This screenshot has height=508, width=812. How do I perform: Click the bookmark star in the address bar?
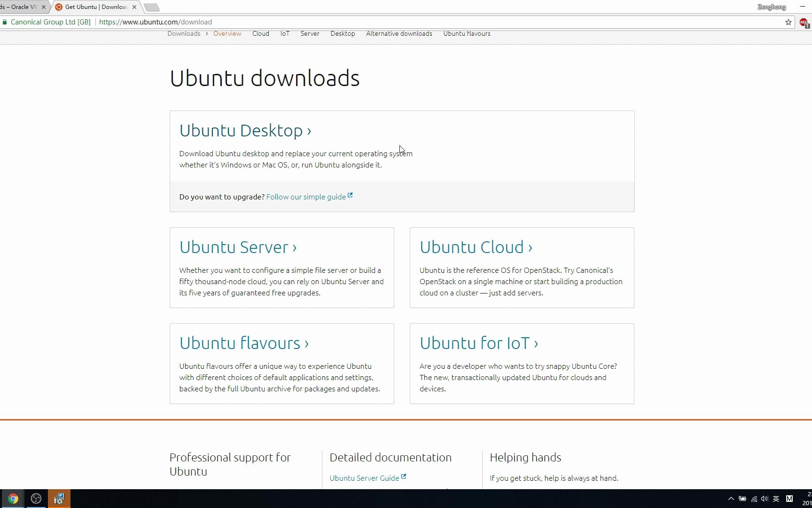point(789,22)
